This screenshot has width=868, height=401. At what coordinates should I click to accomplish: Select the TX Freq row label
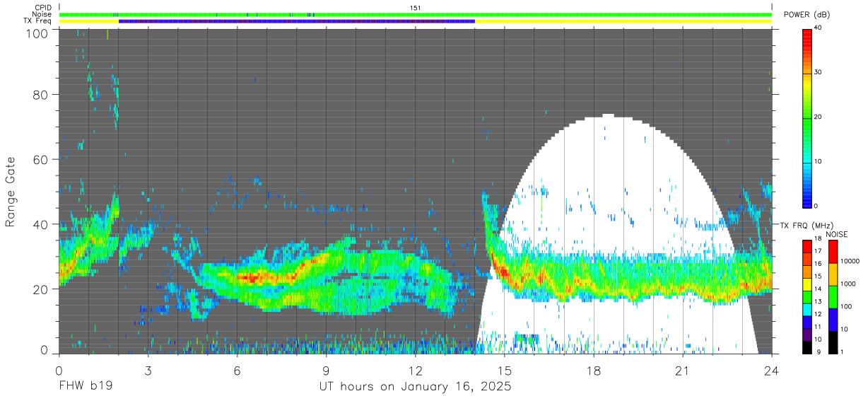coord(38,21)
